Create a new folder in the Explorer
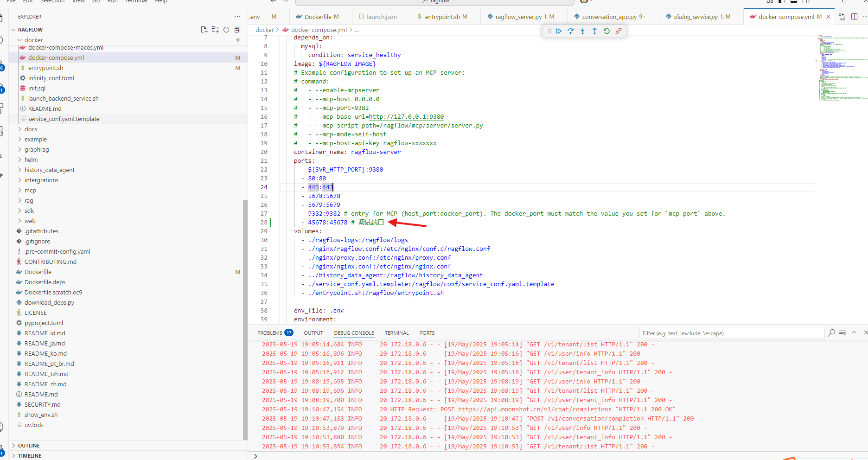The width and height of the screenshot is (868, 460). pyautogui.click(x=215, y=29)
